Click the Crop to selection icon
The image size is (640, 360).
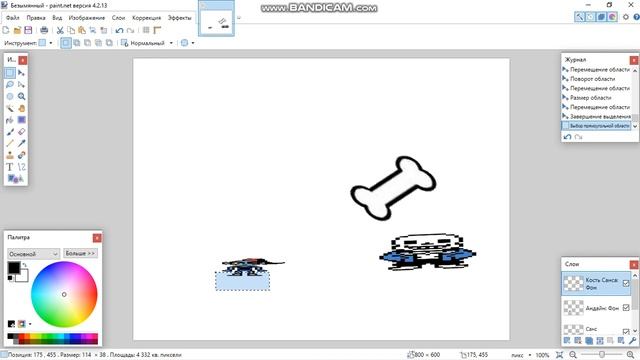(93, 30)
